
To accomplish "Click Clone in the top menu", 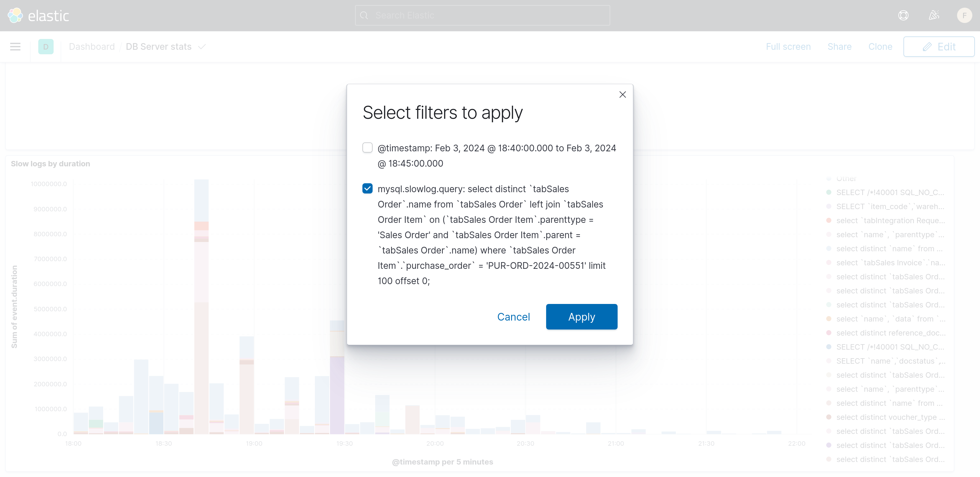I will click(x=880, y=46).
